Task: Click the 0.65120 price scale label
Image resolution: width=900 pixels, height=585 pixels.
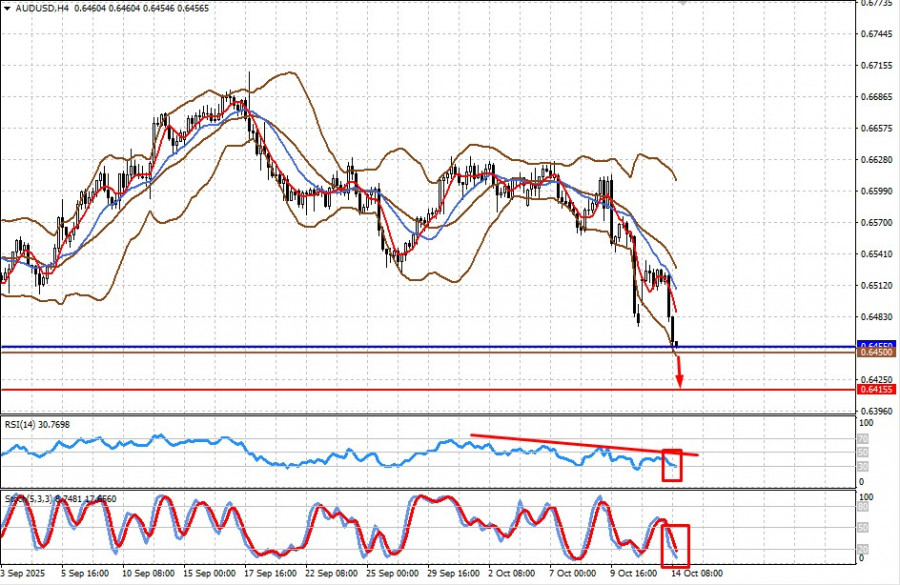Action: click(876, 285)
